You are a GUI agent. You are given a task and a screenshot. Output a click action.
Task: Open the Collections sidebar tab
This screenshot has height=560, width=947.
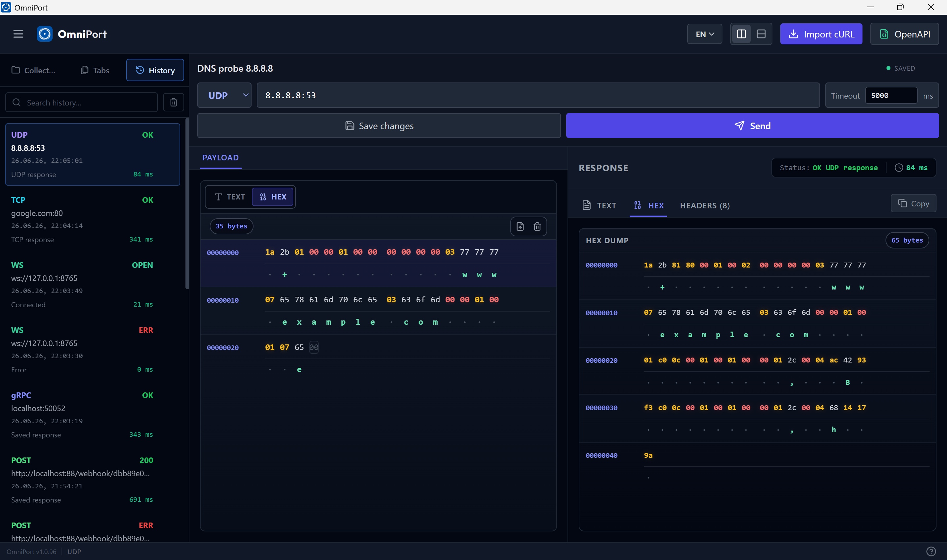pyautogui.click(x=34, y=70)
